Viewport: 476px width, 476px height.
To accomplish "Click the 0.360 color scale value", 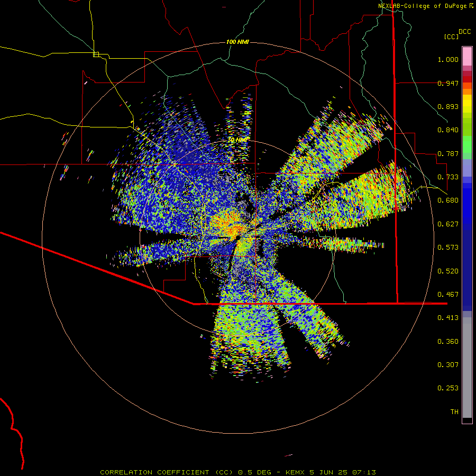I will pos(448,342).
